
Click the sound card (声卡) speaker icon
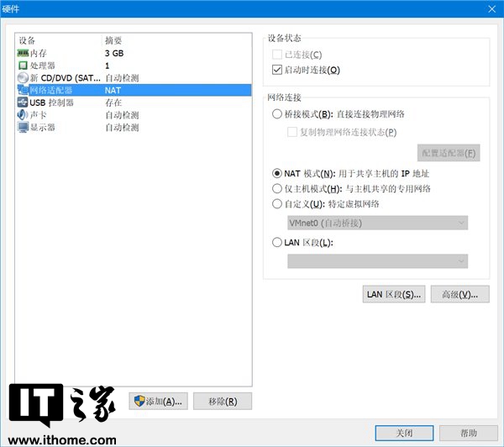(23, 115)
